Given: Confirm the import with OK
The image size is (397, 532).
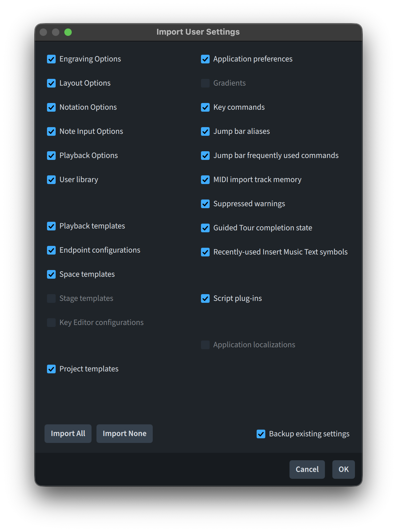Looking at the screenshot, I should [344, 470].
